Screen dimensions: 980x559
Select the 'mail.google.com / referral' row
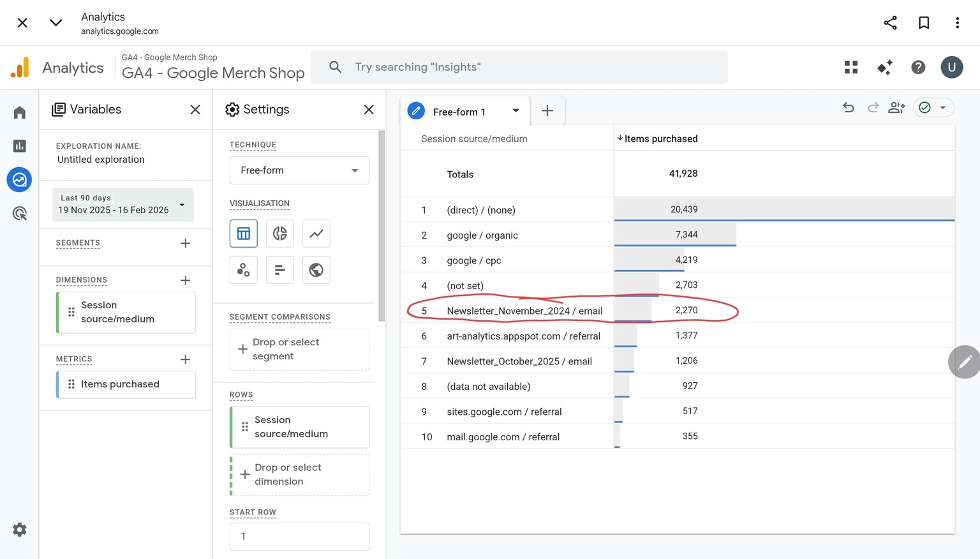click(x=678, y=436)
